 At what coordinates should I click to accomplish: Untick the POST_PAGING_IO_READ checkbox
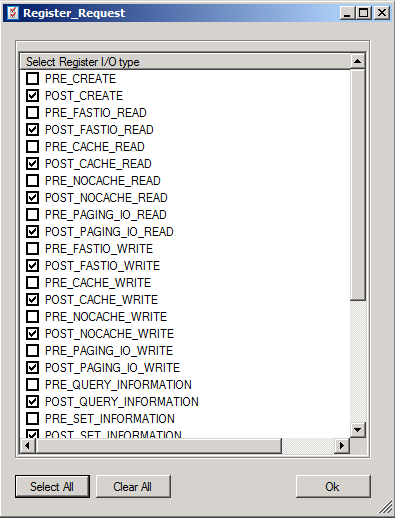pyautogui.click(x=32, y=232)
